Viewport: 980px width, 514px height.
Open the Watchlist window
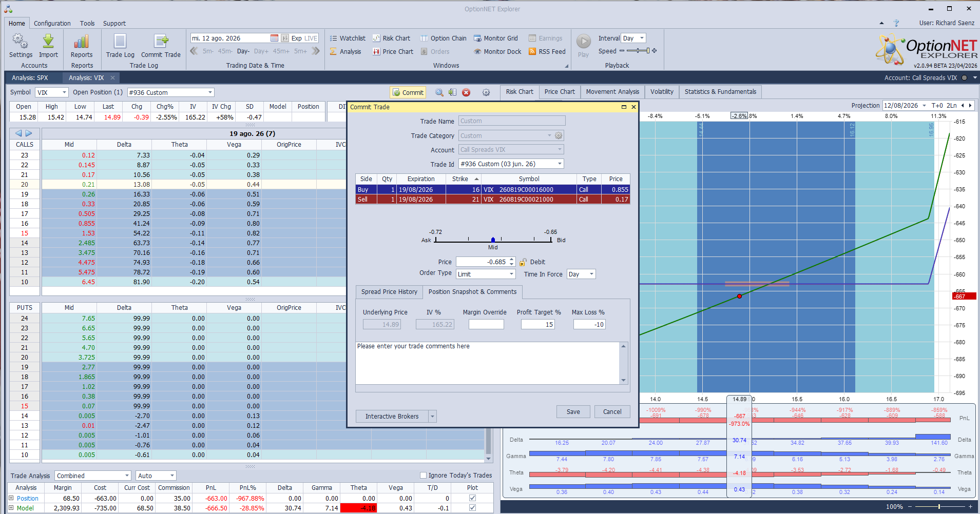[348, 38]
